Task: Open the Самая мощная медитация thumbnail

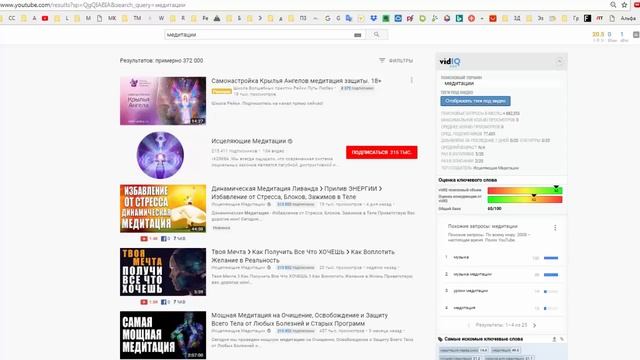Action: tap(163, 335)
